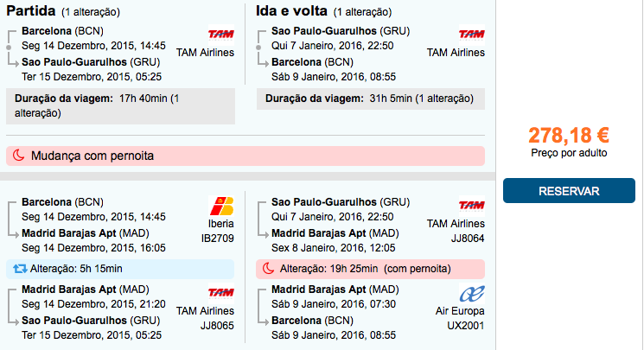This screenshot has height=350, width=644.
Task: Click TAM logo in Ida e volta summary
Action: coord(471,35)
